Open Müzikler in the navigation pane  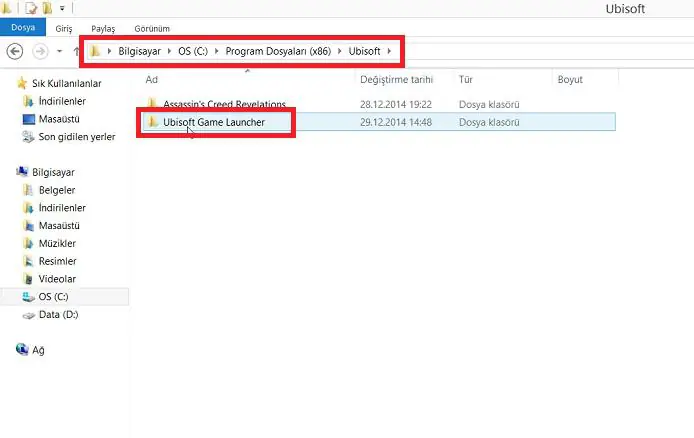(x=57, y=243)
